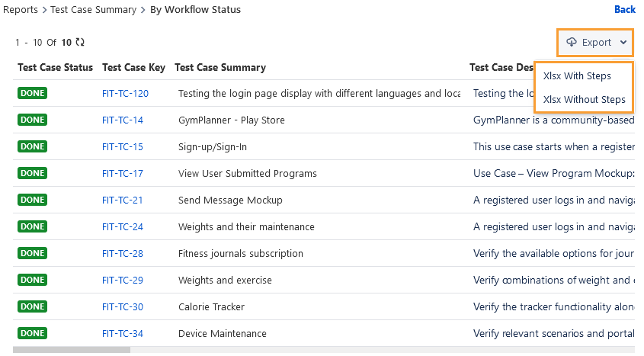Viewport: 644px width, 356px height.
Task: Open Test Case Summary breadcrumb
Action: tap(93, 10)
